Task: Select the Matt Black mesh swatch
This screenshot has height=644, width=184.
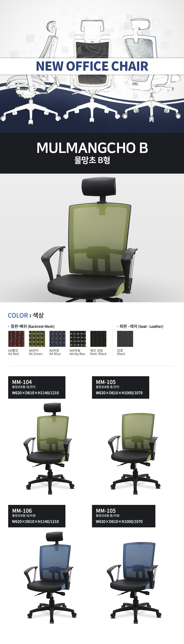Action: [98, 339]
